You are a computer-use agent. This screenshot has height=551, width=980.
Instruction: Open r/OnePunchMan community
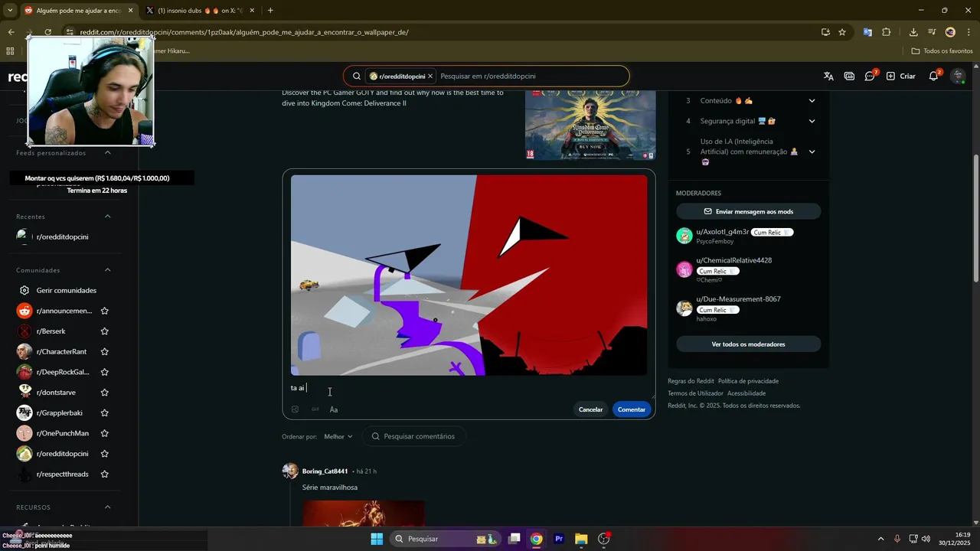coord(62,433)
